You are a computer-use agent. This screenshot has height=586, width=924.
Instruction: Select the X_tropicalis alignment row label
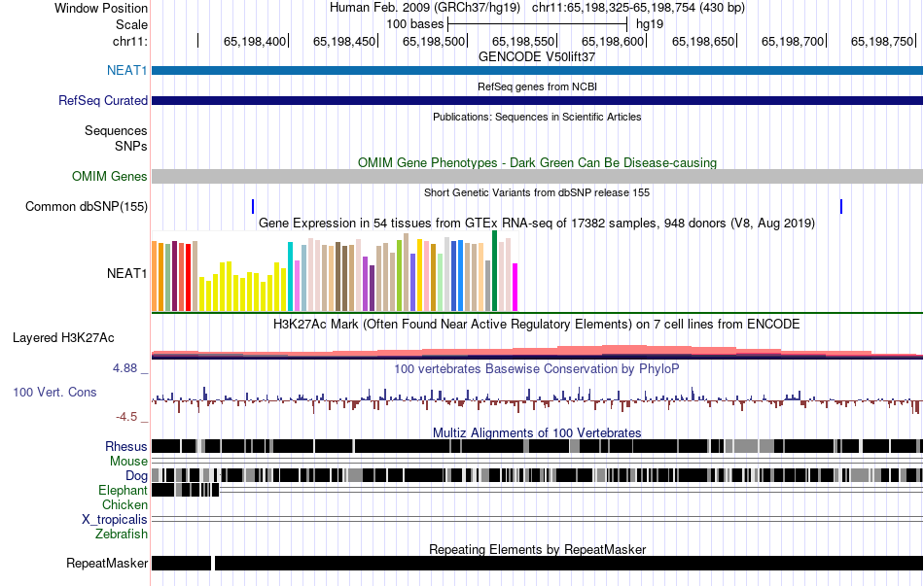(x=115, y=520)
